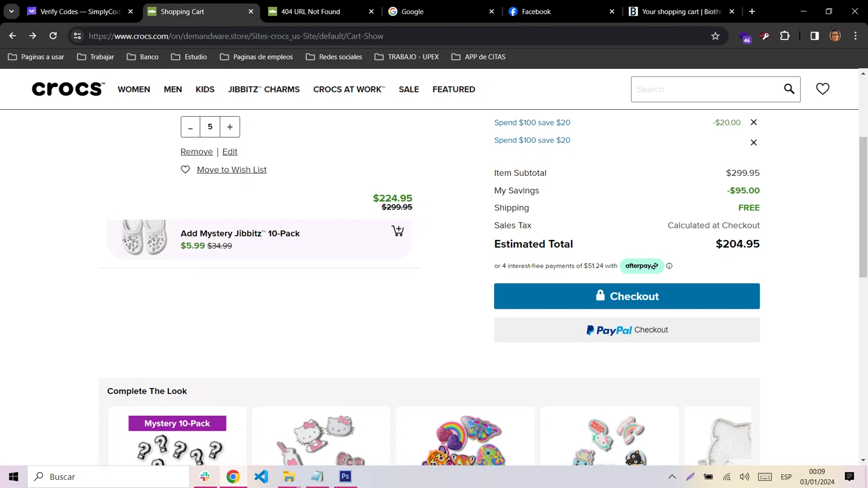Open Redes sociales bookmark folder
This screenshot has width=868, height=488.
coord(334,57)
